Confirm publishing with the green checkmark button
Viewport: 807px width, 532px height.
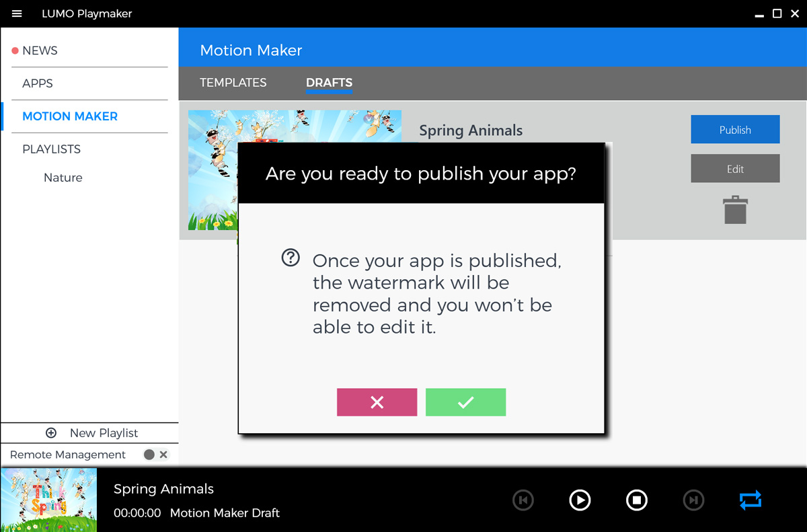point(465,402)
